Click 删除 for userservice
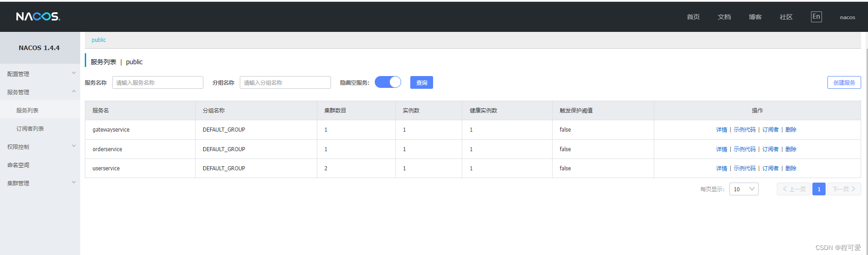The image size is (868, 255). pos(791,168)
